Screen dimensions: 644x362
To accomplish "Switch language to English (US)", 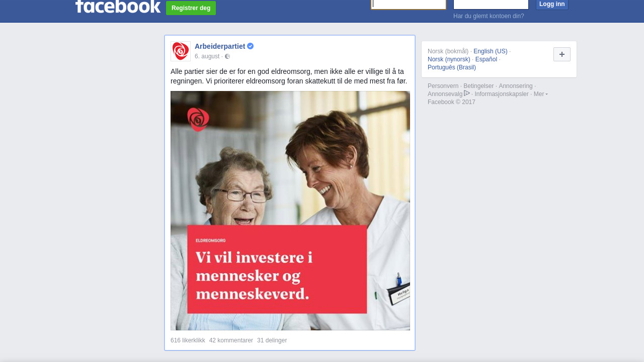I will pyautogui.click(x=491, y=51).
